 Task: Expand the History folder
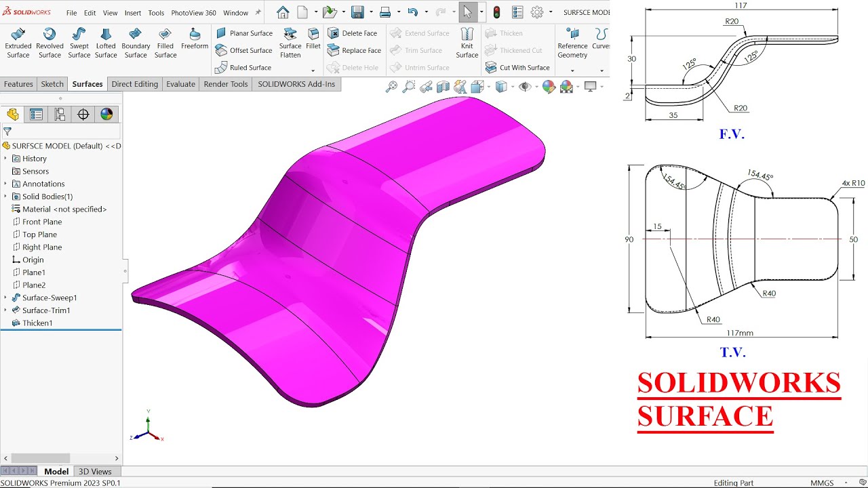(x=5, y=159)
